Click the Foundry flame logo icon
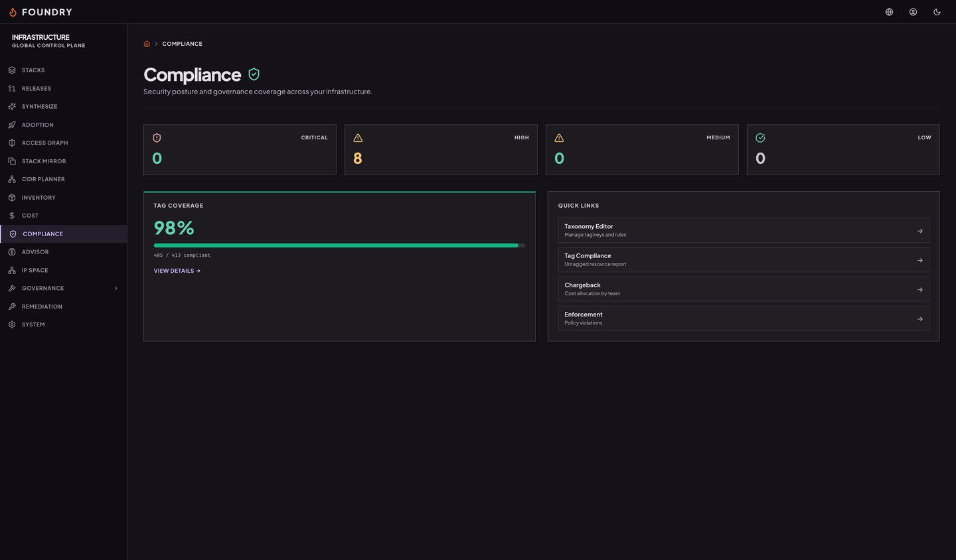 click(x=13, y=12)
